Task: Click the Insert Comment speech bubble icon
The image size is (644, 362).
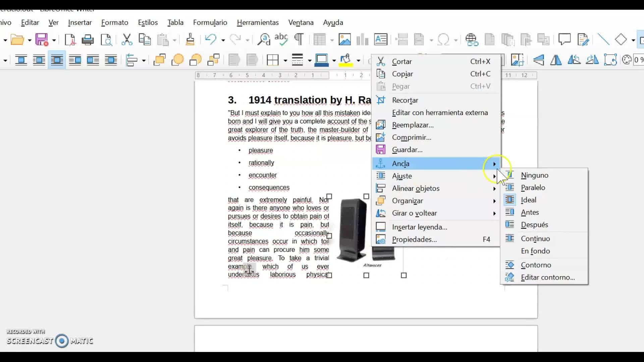Action: (x=565, y=40)
